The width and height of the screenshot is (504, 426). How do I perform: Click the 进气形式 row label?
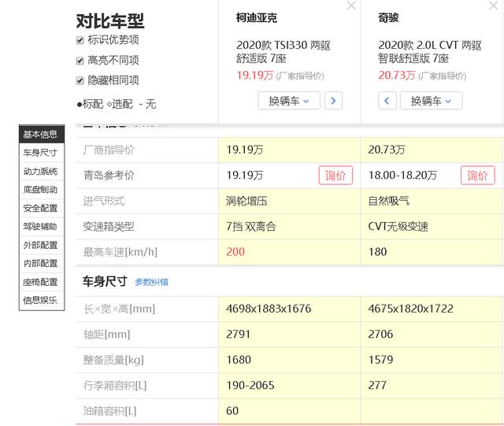104,201
